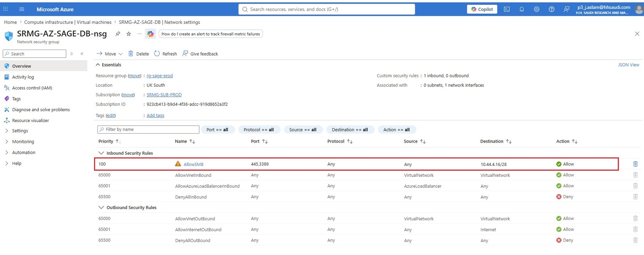
Task: Collapse the Inbound Security Rules group
Action: click(101, 153)
